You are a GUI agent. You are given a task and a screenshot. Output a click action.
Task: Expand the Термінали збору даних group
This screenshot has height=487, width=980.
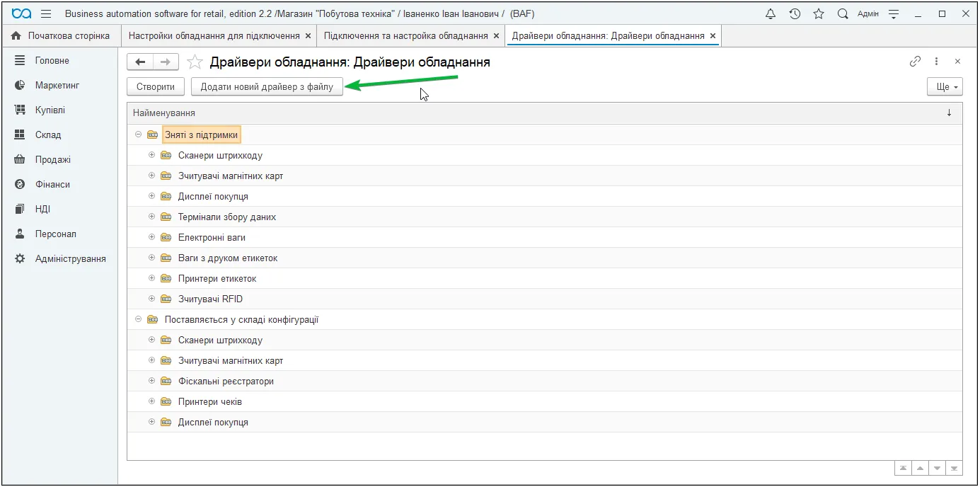(x=151, y=217)
